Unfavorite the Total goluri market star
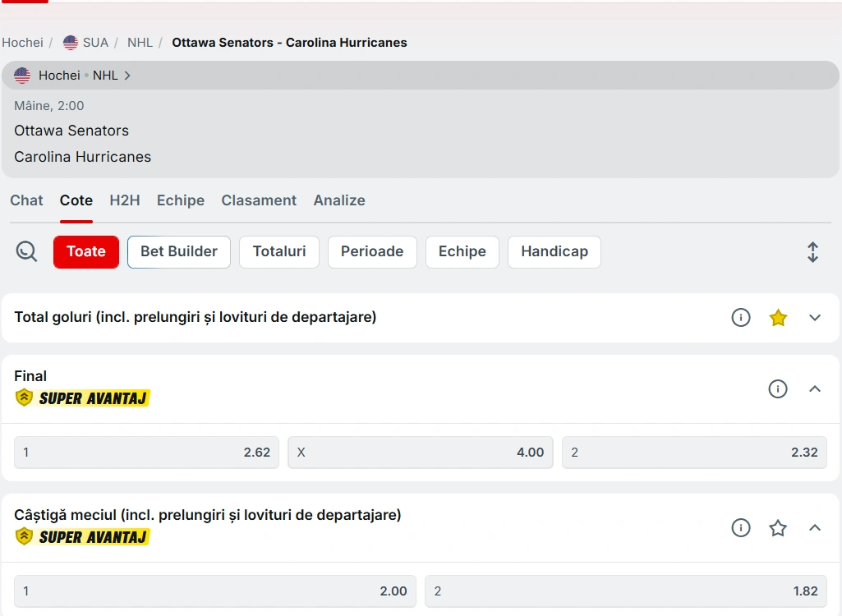This screenshot has height=616, width=842. (x=778, y=318)
